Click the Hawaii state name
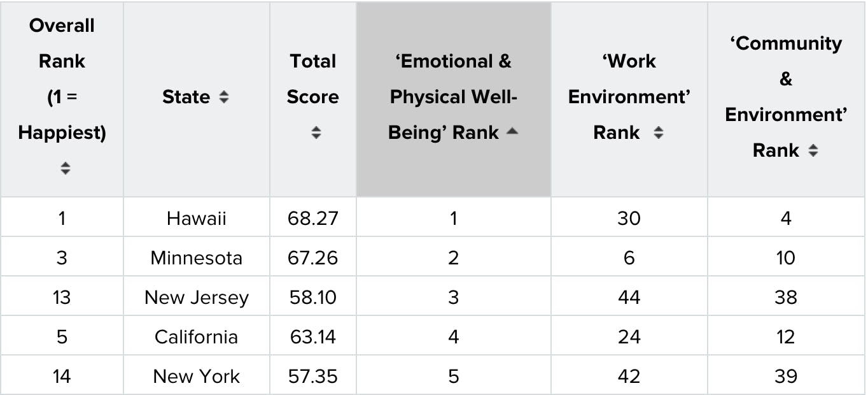The image size is (868, 395). pyautogui.click(x=196, y=218)
